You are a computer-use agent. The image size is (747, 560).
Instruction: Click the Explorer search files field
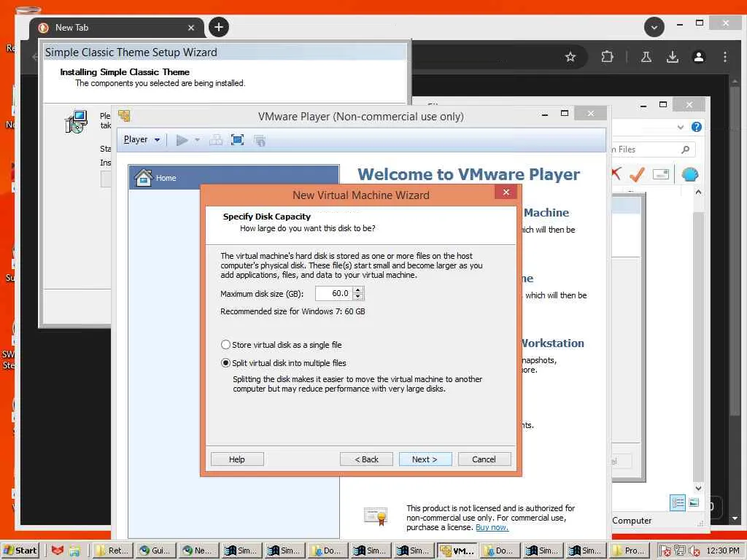coord(653,149)
